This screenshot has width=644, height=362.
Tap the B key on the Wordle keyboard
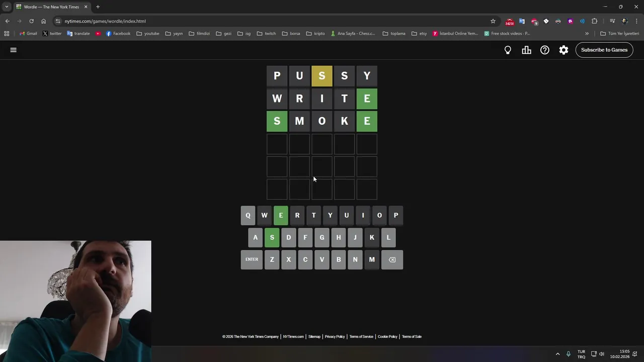coord(339,259)
